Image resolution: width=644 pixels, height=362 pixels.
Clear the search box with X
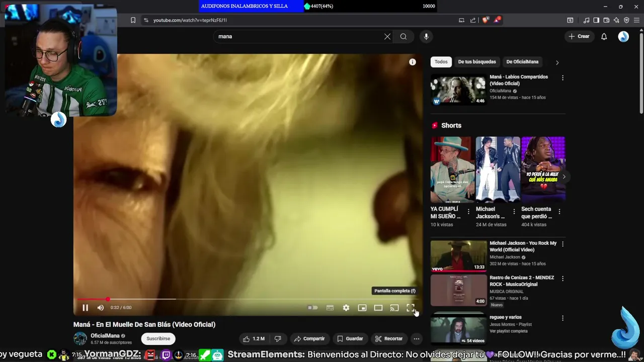387,36
